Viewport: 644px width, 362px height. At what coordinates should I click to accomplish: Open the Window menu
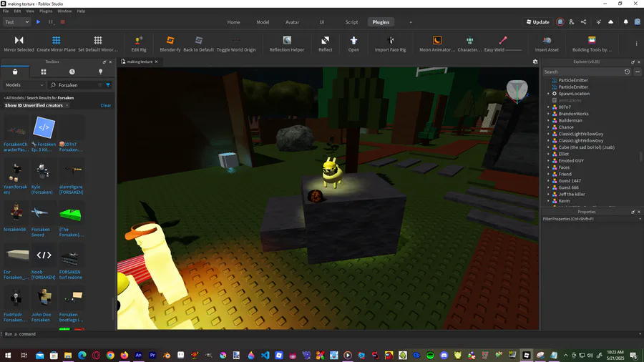64,11
